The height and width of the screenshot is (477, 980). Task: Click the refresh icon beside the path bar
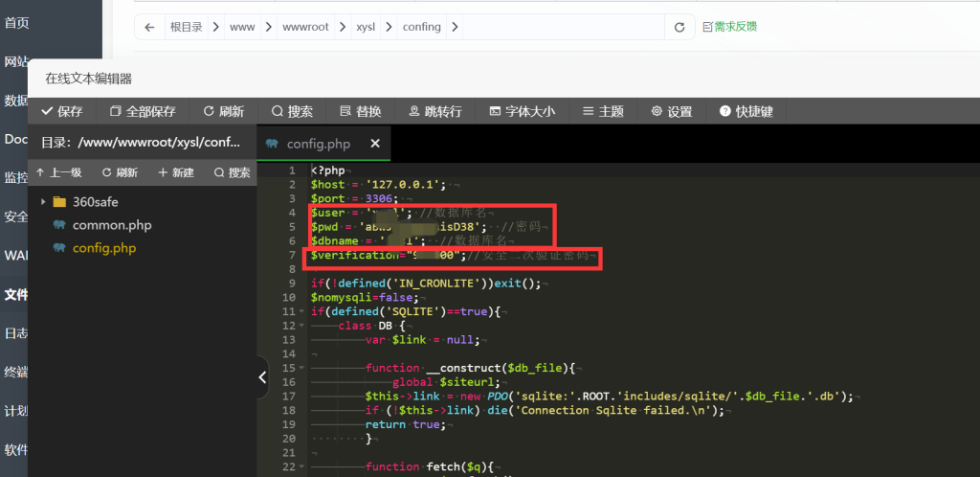pyautogui.click(x=679, y=27)
